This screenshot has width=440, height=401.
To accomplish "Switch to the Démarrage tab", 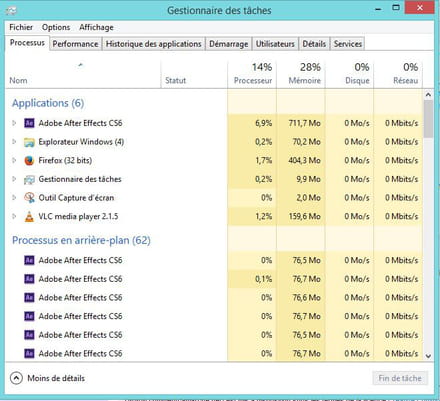I will pos(228,44).
